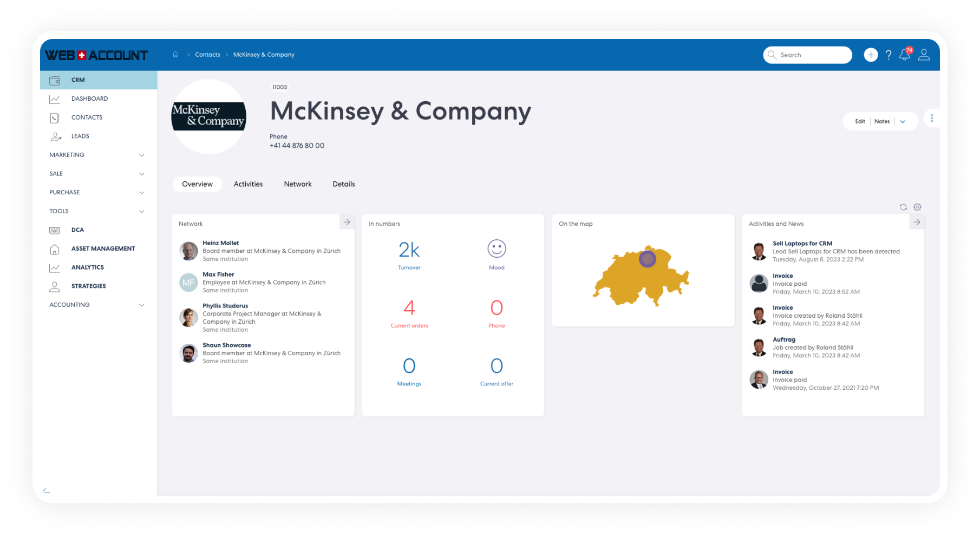Click the Leads person icon
Viewport: 980px width, 537px height.
[55, 136]
